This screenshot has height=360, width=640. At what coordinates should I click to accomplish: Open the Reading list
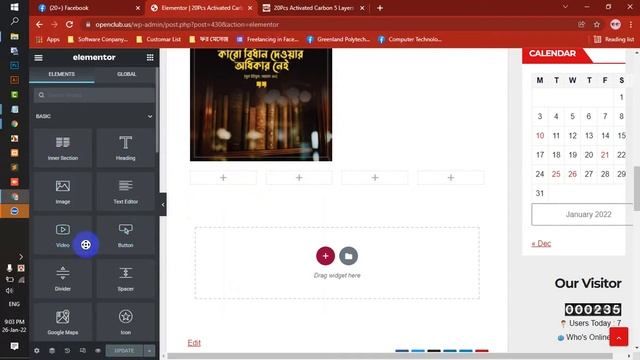click(x=614, y=39)
